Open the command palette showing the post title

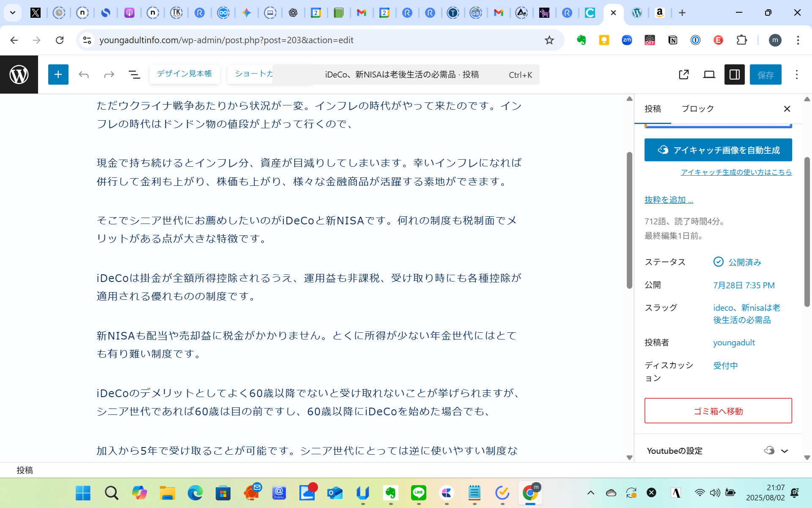click(x=406, y=75)
